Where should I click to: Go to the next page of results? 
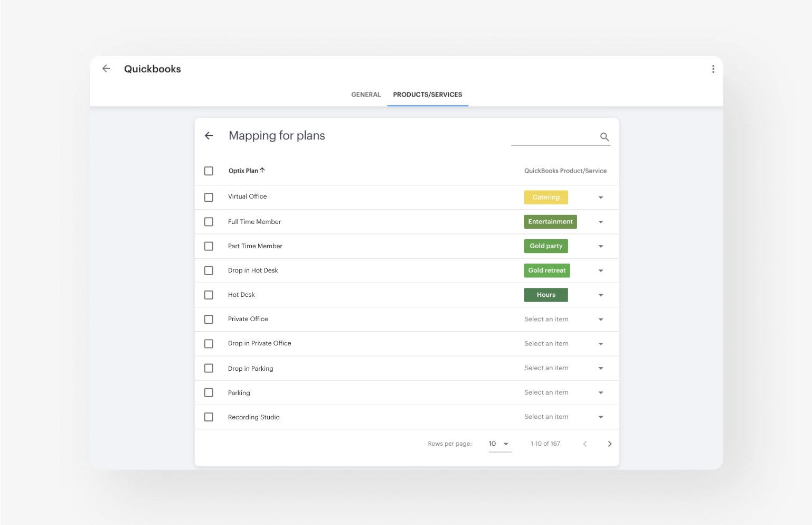[x=610, y=444]
